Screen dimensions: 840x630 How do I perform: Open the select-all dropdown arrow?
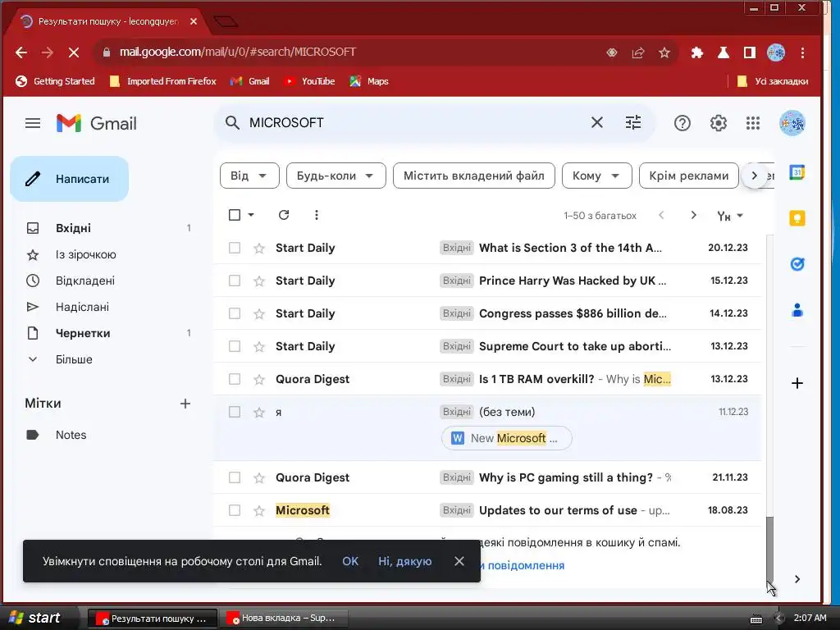pyautogui.click(x=251, y=215)
